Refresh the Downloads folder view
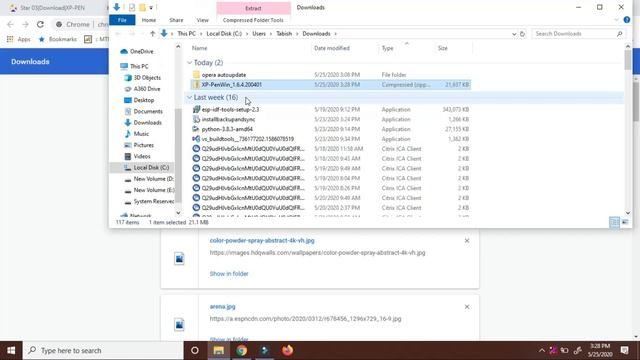Viewport: 640px width, 360px height. tap(522, 34)
